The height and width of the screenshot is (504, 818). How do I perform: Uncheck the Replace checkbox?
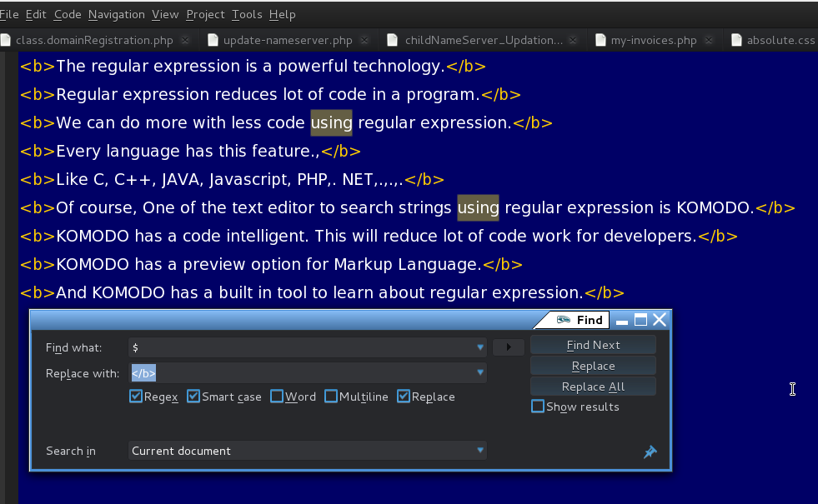[404, 397]
